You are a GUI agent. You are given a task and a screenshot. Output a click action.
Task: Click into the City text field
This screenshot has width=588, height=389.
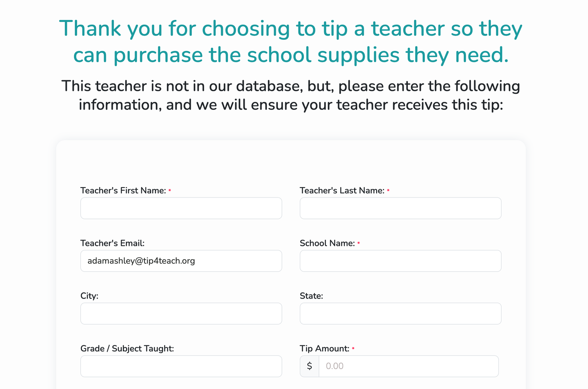(181, 314)
